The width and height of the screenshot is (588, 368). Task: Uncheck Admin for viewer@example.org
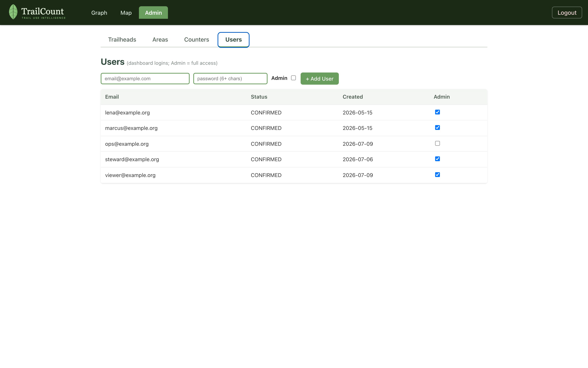[437, 175]
